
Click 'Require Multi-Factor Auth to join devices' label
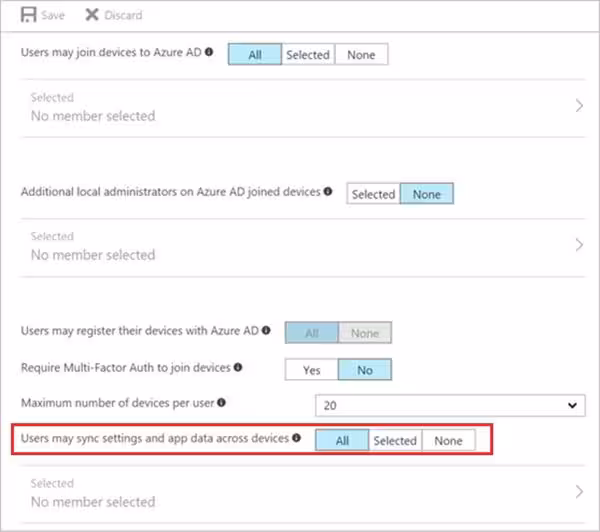click(x=126, y=367)
